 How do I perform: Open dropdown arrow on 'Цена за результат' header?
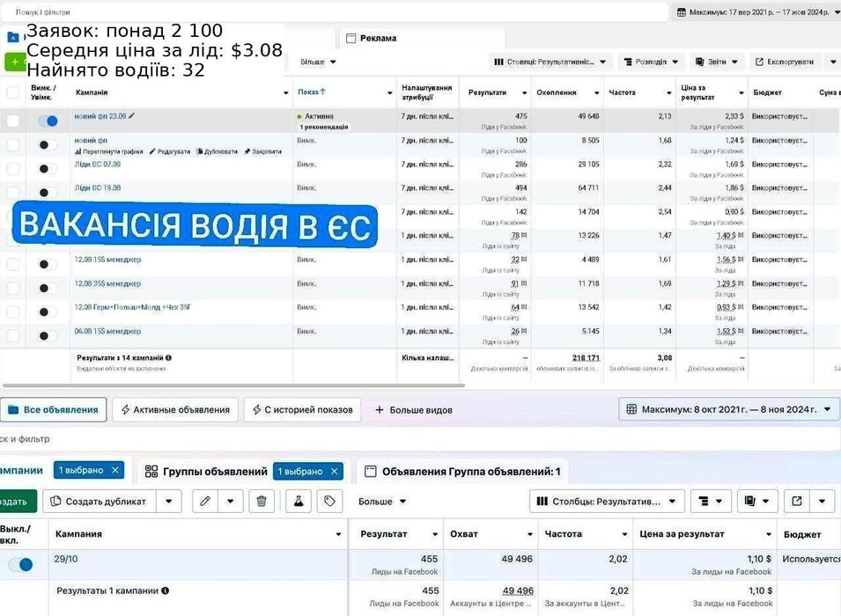(769, 534)
